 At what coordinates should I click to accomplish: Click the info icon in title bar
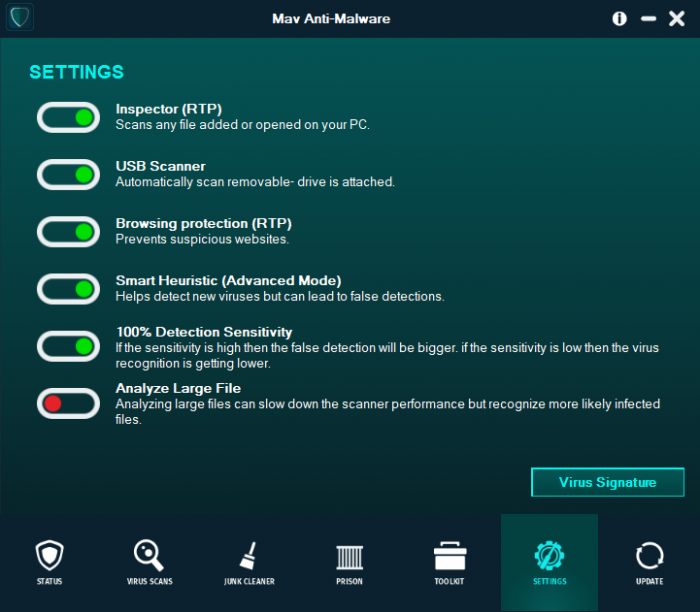tap(619, 19)
